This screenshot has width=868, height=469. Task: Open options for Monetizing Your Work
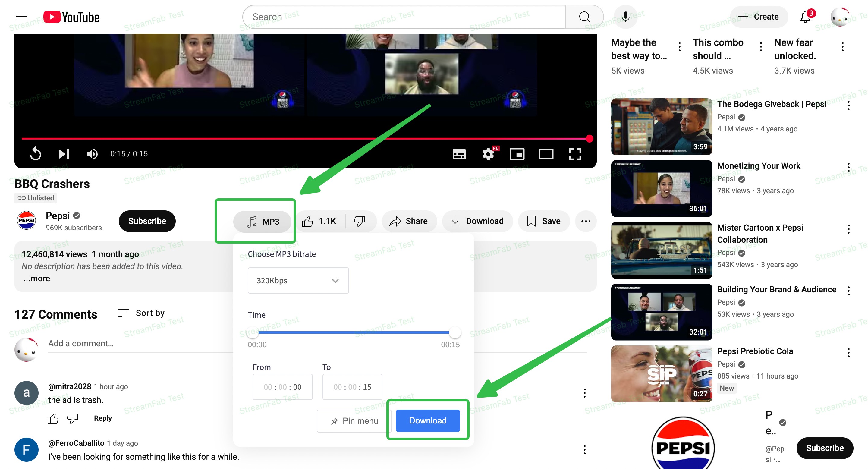pyautogui.click(x=848, y=168)
